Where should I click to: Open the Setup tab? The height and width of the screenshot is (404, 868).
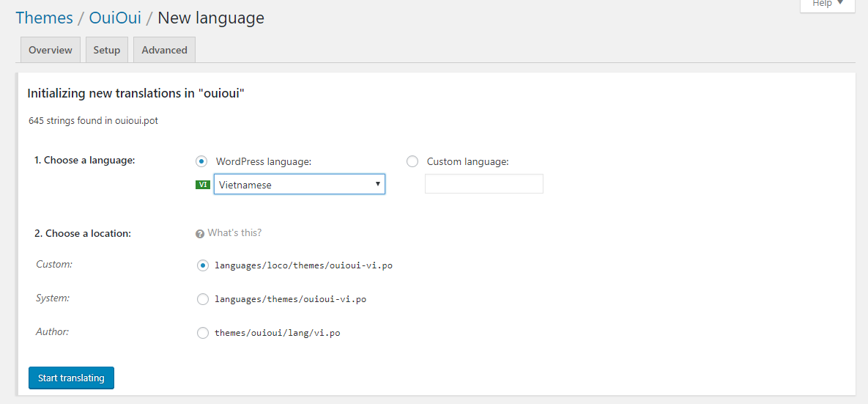(107, 50)
